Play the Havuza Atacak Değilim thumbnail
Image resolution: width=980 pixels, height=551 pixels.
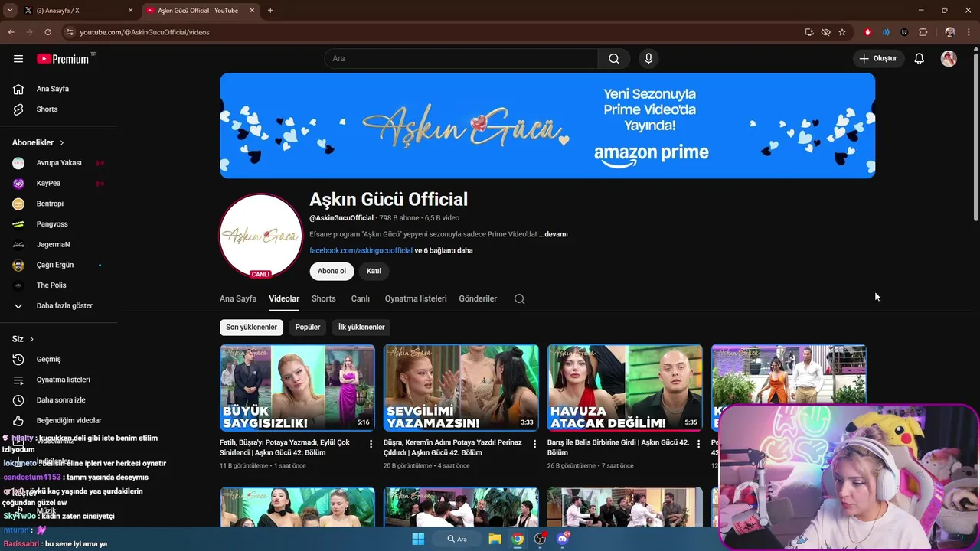(625, 388)
